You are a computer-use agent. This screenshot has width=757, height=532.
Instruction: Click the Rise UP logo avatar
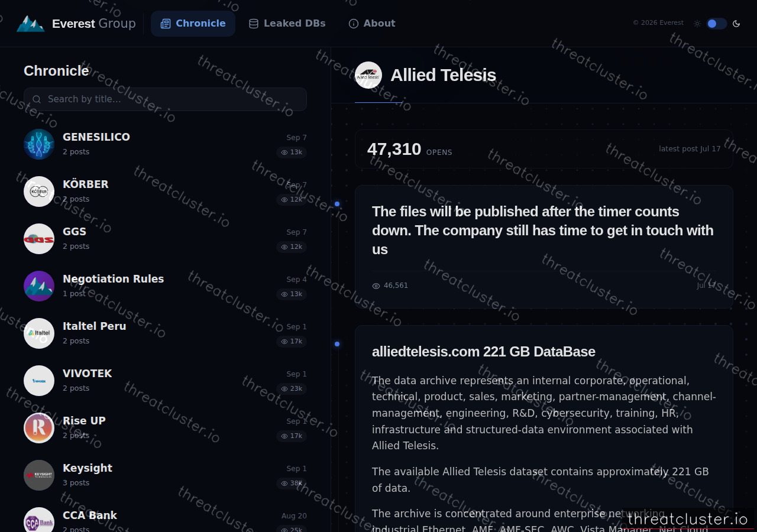pyautogui.click(x=39, y=428)
